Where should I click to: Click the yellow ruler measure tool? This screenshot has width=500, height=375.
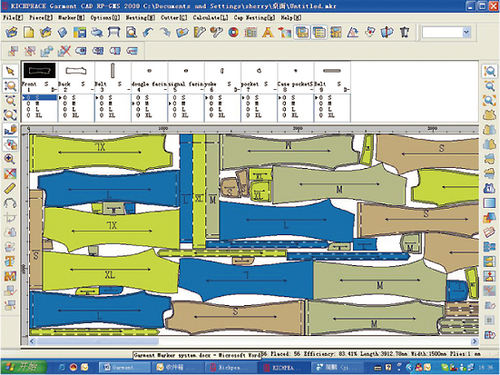(10, 188)
